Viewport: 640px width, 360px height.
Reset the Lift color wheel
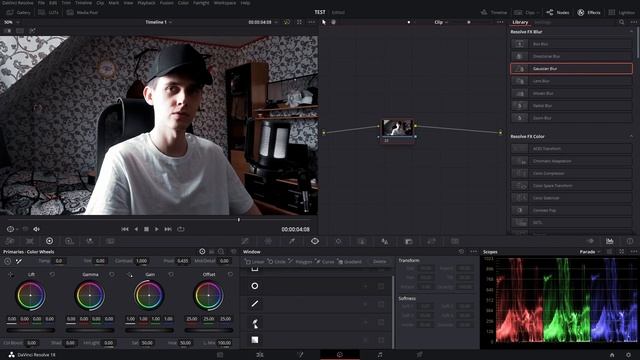pos(52,274)
